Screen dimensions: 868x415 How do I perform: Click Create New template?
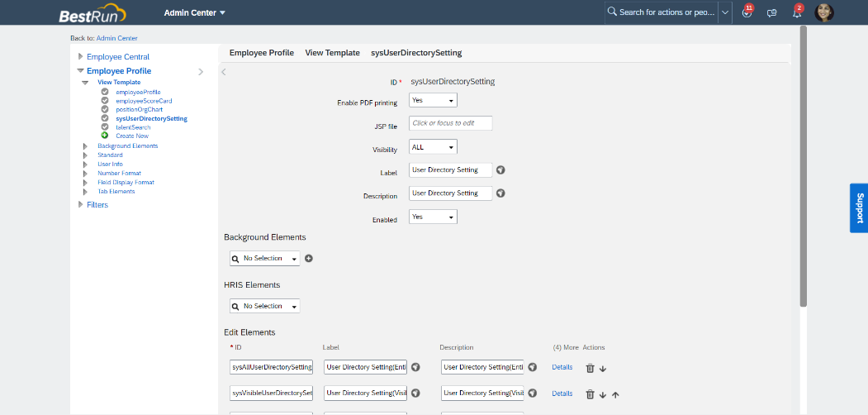[132, 136]
